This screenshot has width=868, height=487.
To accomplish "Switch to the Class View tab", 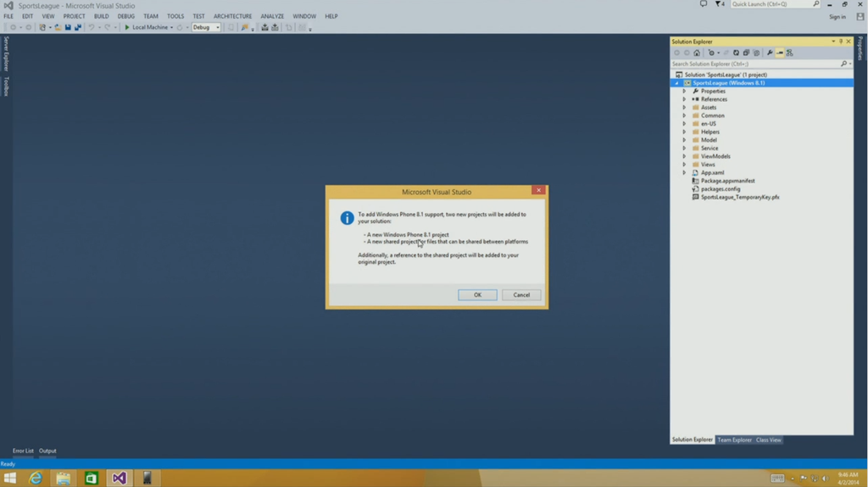I will coord(768,439).
